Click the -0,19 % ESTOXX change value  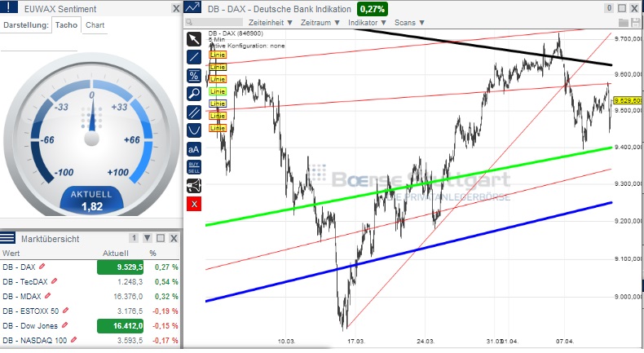[165, 311]
